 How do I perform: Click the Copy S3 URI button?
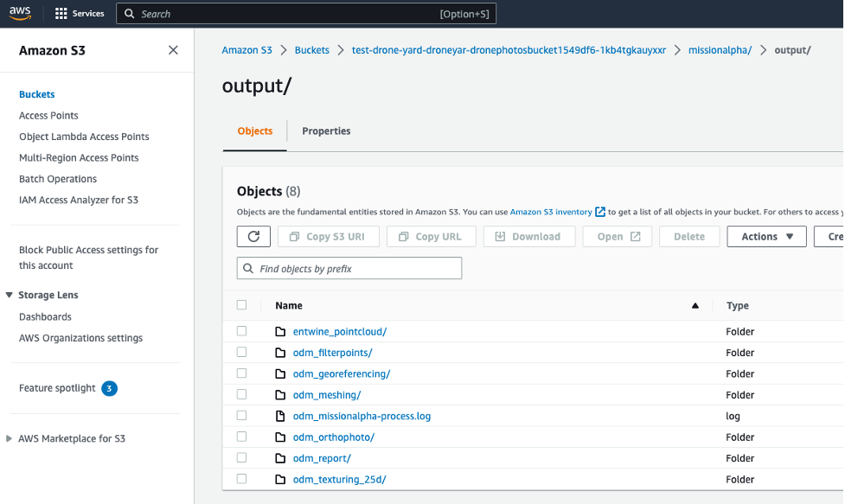[x=328, y=236]
